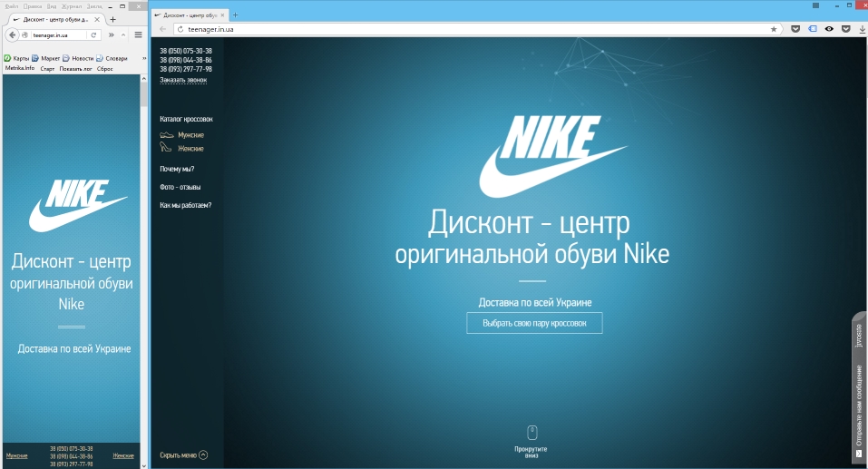Open the jivosite chat widget tab
Screen dimensions: 868x469
coord(859,336)
